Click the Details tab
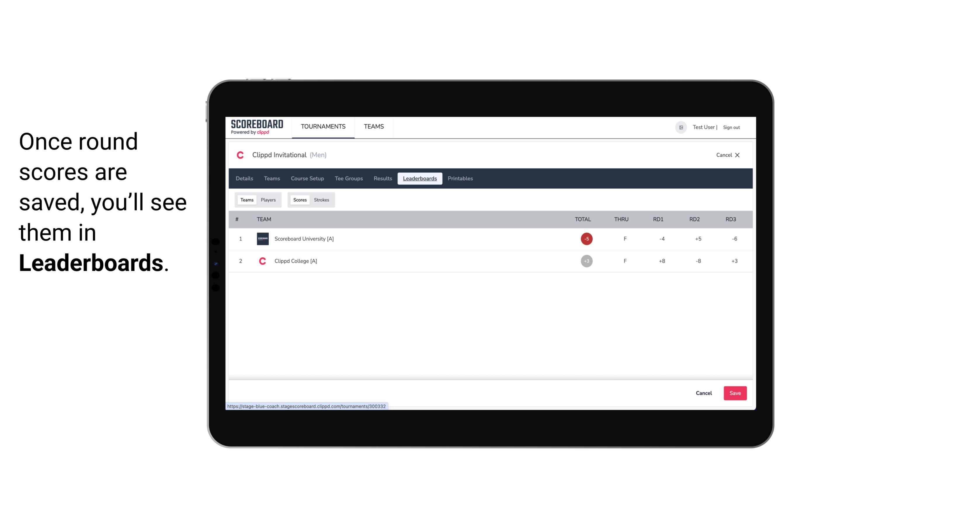Image resolution: width=980 pixels, height=527 pixels. [x=244, y=179]
